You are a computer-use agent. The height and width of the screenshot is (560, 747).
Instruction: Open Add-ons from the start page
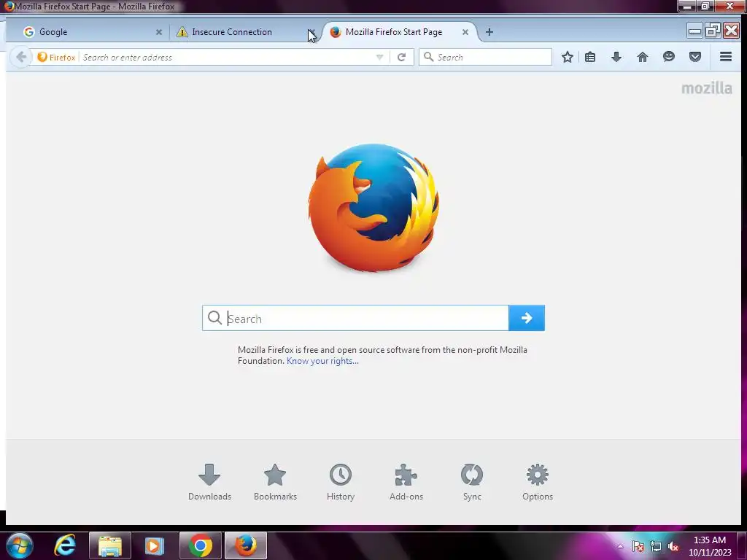pos(406,482)
